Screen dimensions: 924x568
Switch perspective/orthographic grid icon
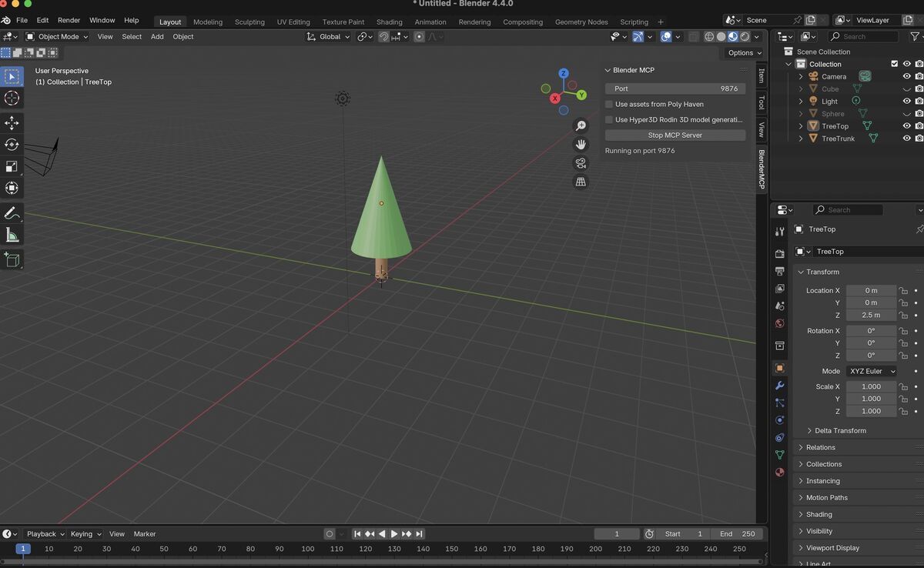point(581,182)
